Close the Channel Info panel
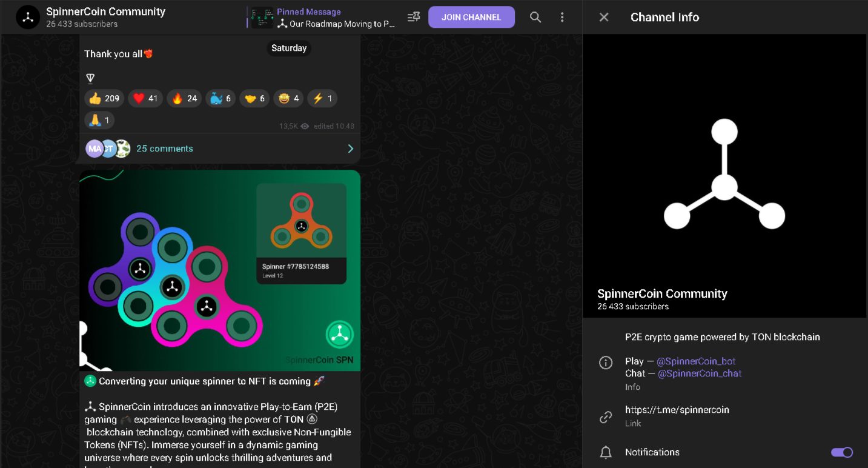868x468 pixels. pyautogui.click(x=604, y=17)
